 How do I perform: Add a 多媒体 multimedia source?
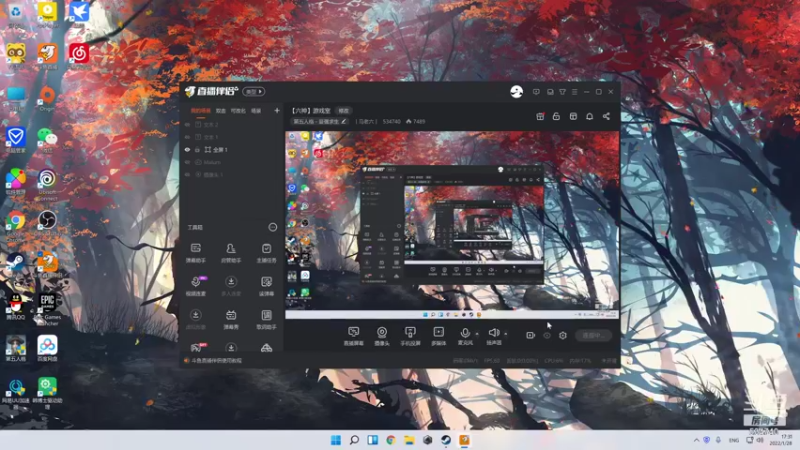438,336
